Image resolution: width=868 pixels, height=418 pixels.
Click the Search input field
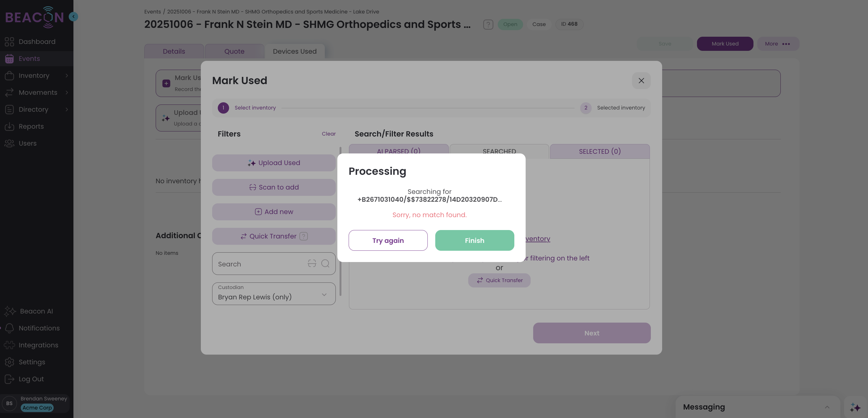pos(260,264)
